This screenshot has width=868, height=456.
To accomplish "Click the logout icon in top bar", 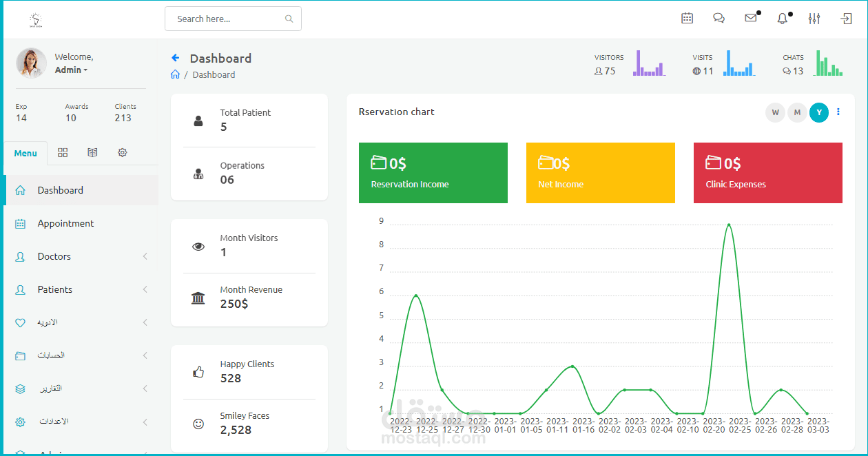I will (x=847, y=19).
